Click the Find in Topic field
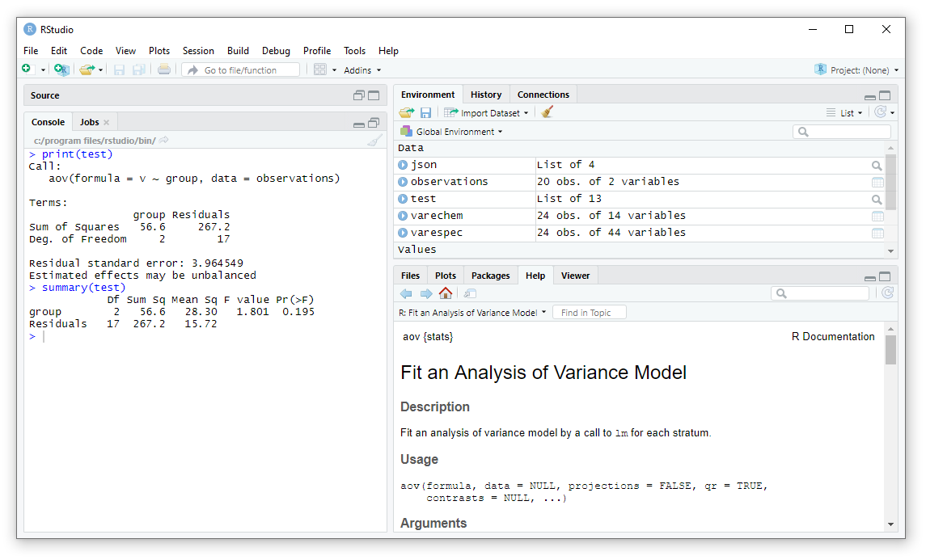This screenshot has width=926, height=560. click(x=589, y=313)
